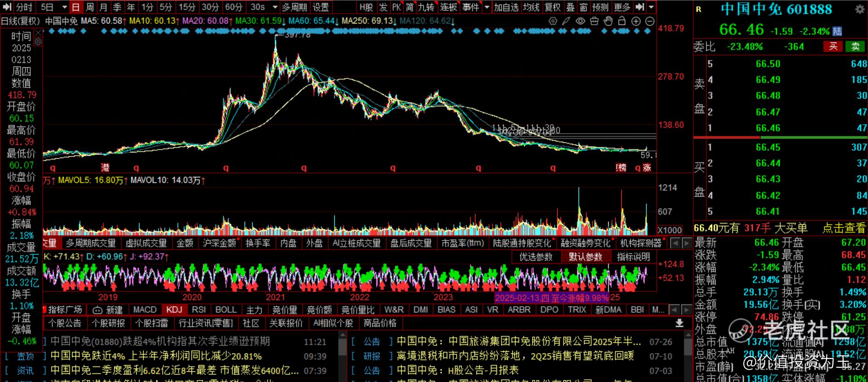Image resolution: width=868 pixels, height=382 pixels.
Task: Click the H股 button in toolbar
Action: 366,7
